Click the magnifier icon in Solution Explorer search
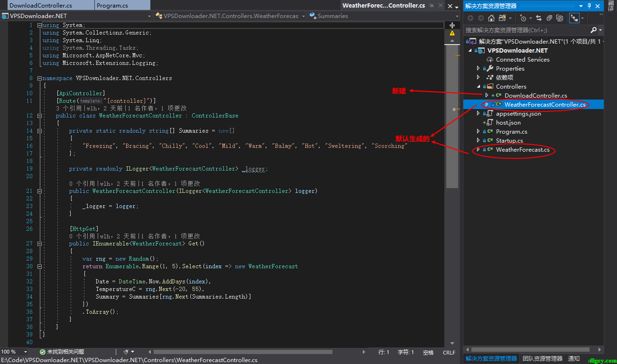Viewport: 617px width, 364px height. [x=594, y=30]
